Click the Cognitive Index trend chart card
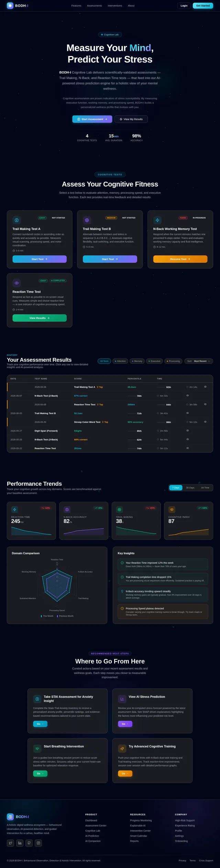 coord(188,521)
